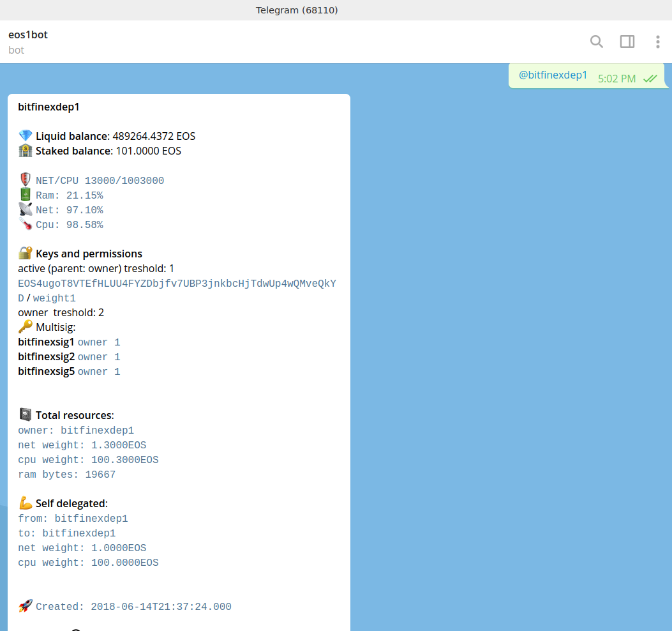Click the eos1bot chat title
The width and height of the screenshot is (672, 631).
click(28, 34)
